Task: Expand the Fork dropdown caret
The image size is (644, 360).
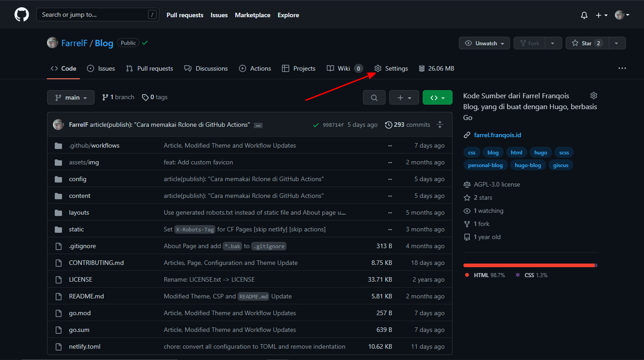Action: [553, 43]
